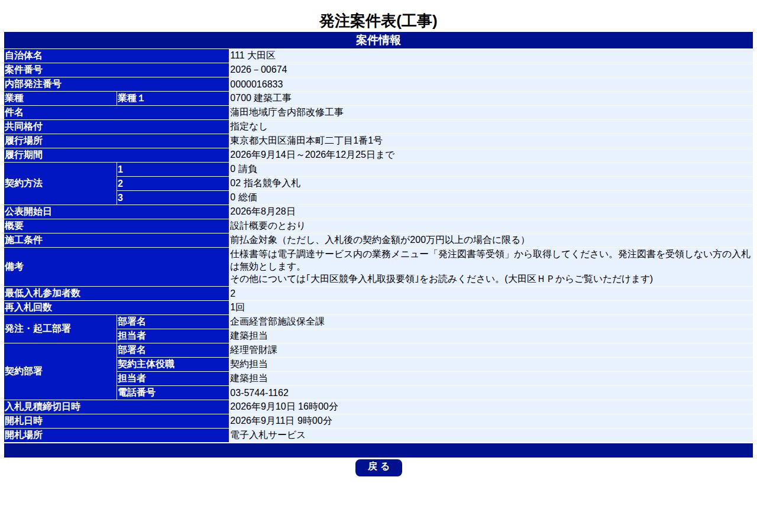Click the phone number 03-5744-1162

(x=260, y=392)
